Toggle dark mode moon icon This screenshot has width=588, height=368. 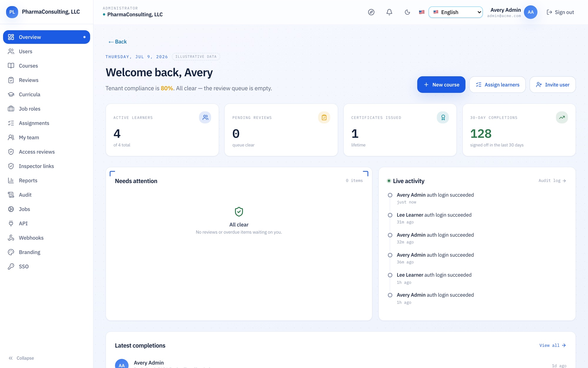coord(407,12)
